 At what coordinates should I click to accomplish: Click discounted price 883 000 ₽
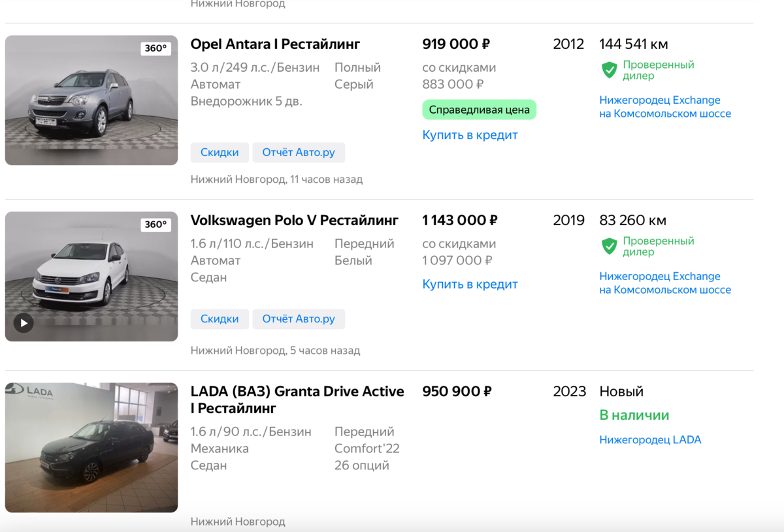point(453,84)
